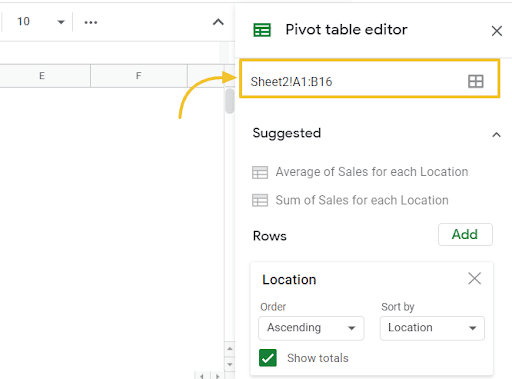Select Sum of Sales for each Location

point(362,200)
